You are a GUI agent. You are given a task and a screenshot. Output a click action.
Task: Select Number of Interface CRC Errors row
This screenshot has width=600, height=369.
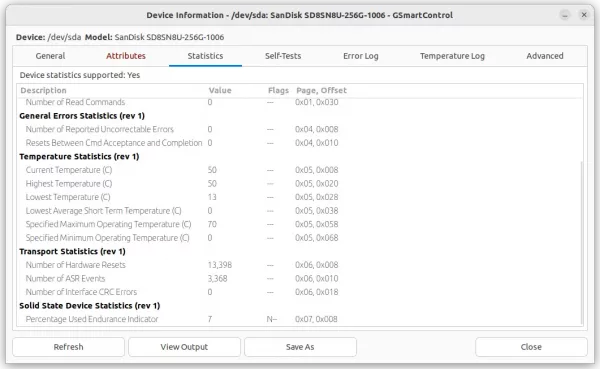(x=299, y=292)
